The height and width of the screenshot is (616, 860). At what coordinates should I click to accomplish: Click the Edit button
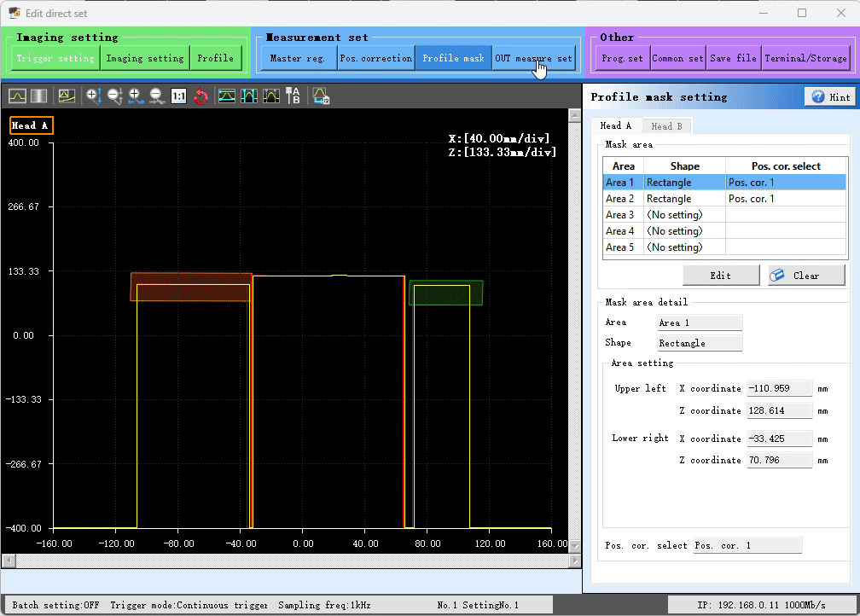(x=721, y=276)
